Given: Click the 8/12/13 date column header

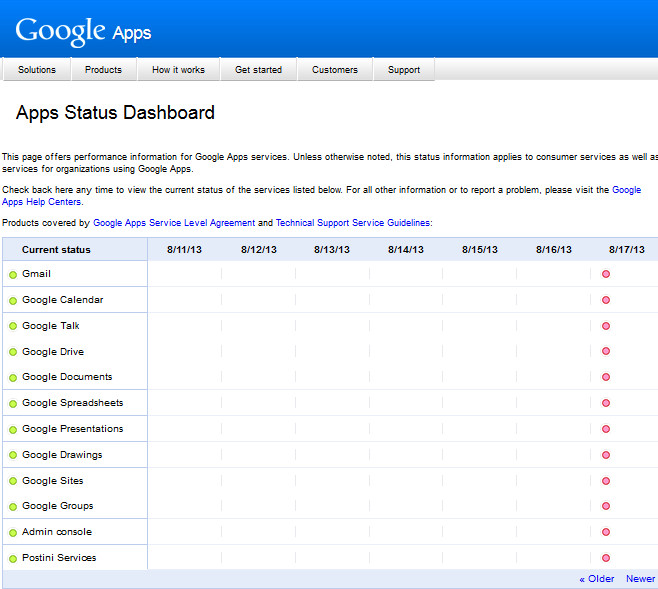Looking at the screenshot, I should tap(259, 250).
